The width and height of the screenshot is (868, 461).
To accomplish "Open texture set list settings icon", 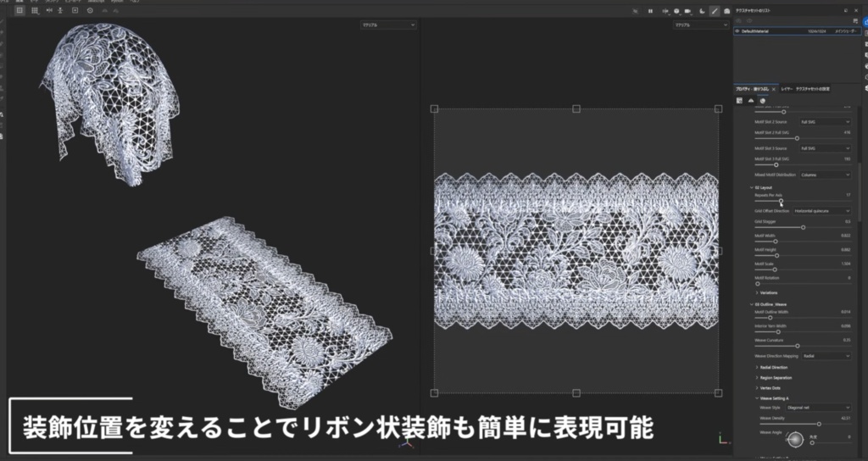I will click(856, 21).
